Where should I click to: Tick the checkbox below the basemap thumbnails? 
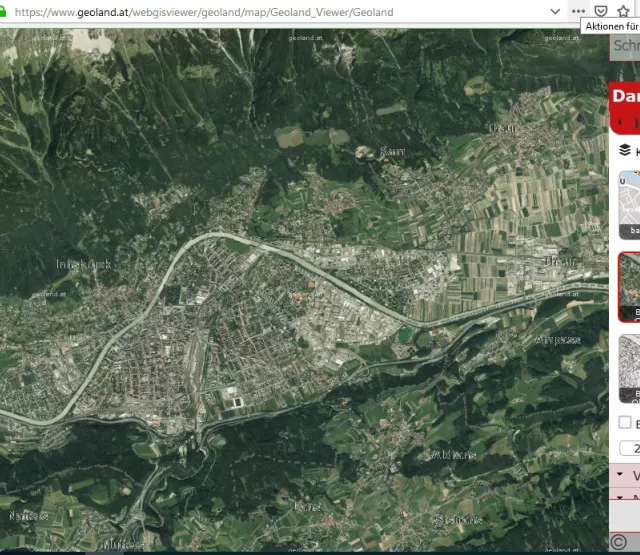pos(624,423)
